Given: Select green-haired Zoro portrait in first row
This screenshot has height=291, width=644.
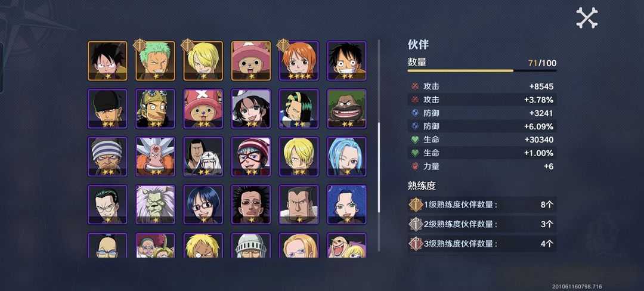Looking at the screenshot, I should click(x=155, y=61).
